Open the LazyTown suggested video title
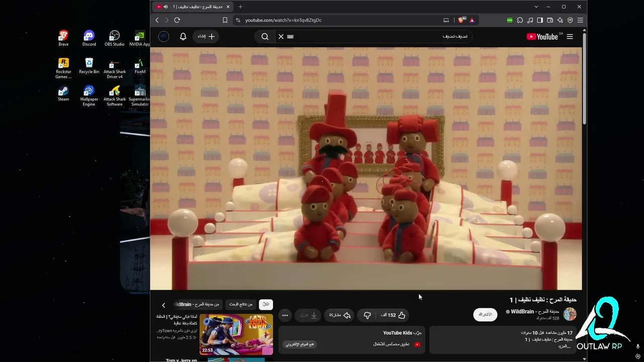Image resolution: width=644 pixels, height=362 pixels. [x=176, y=320]
